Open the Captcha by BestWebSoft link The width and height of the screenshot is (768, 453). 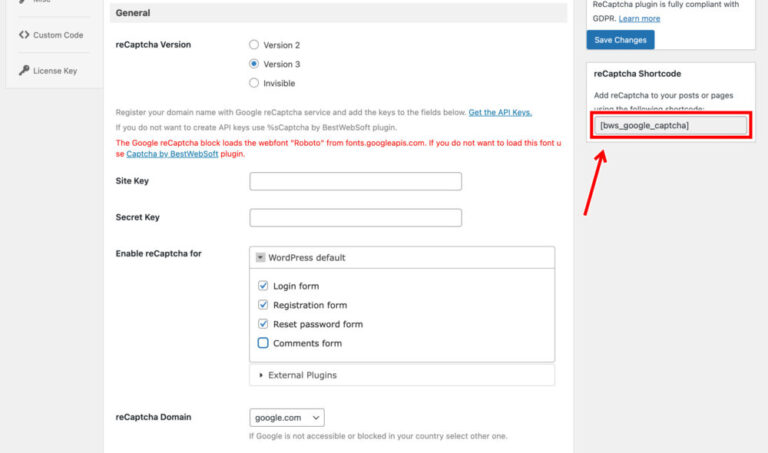(x=170, y=154)
